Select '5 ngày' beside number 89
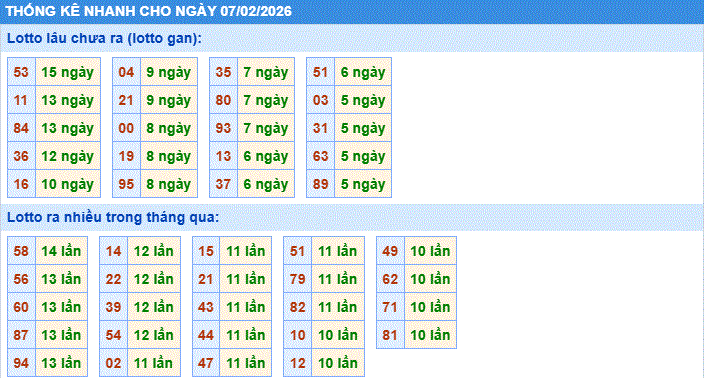This screenshot has height=378, width=706. click(x=363, y=184)
